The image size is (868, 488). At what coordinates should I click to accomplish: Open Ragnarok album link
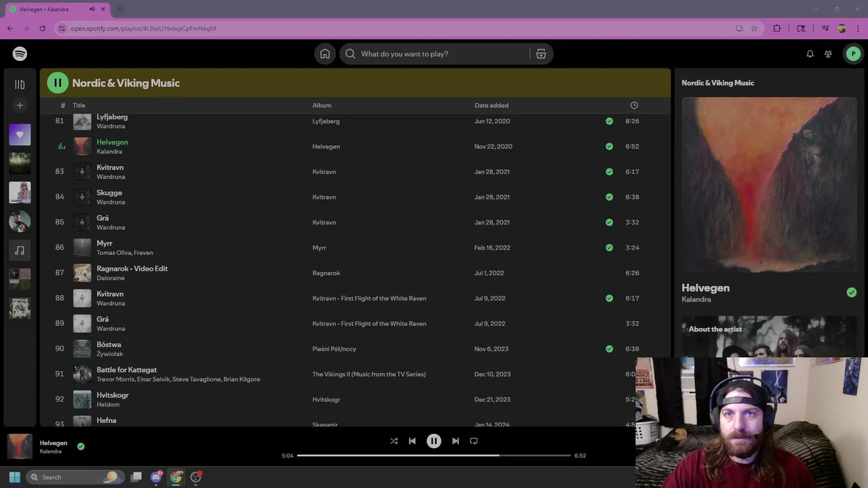pos(326,273)
